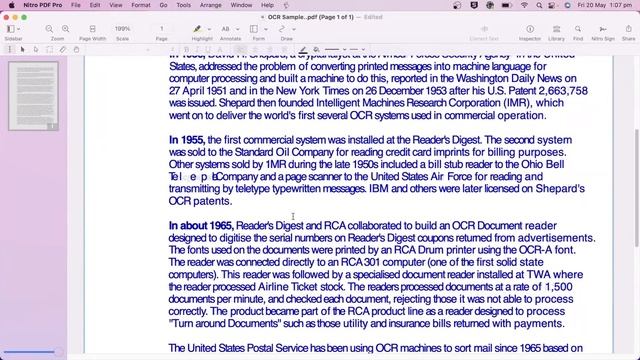Select the hand pan tool
The height and width of the screenshot is (360, 640).
pyautogui.click(x=76, y=49)
